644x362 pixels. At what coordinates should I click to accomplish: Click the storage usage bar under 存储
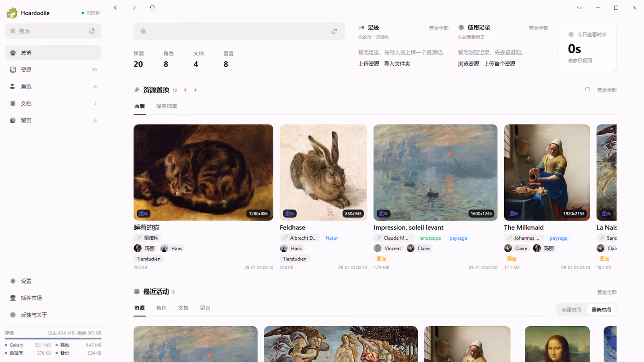click(x=53, y=339)
